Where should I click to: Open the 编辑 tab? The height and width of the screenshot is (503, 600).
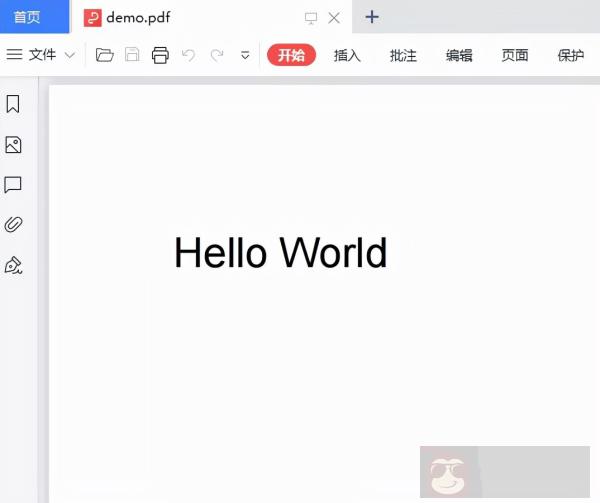pyautogui.click(x=459, y=55)
